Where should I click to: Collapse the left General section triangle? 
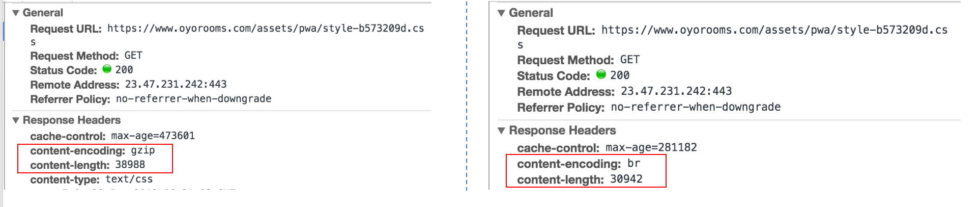coord(16,13)
